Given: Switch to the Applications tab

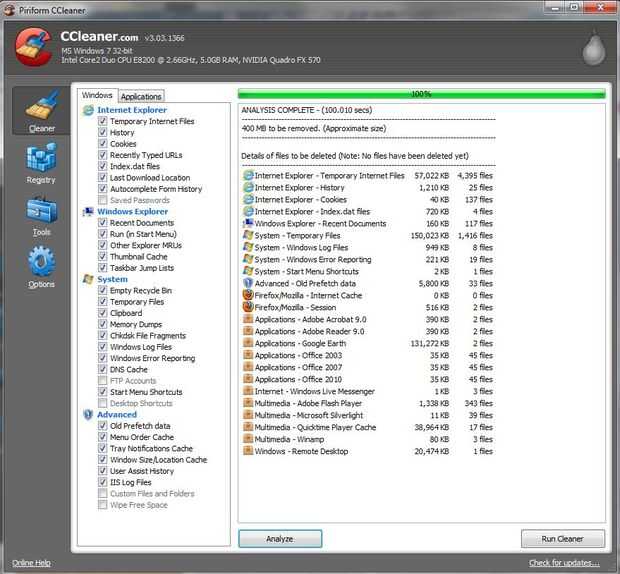Looking at the screenshot, I should click(x=141, y=96).
